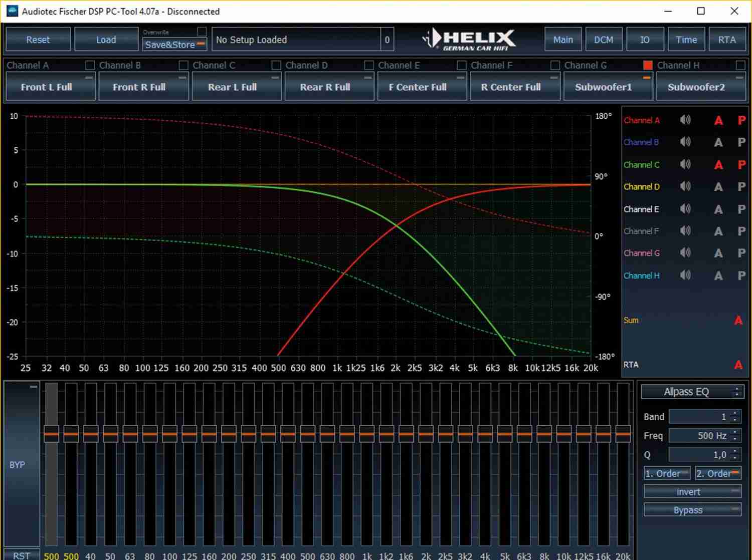752x560 pixels.
Task: Show phase 'P' for Channel H
Action: 741,276
